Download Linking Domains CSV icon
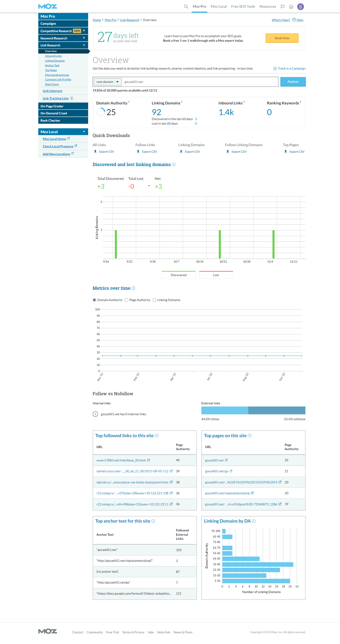 coord(181,152)
